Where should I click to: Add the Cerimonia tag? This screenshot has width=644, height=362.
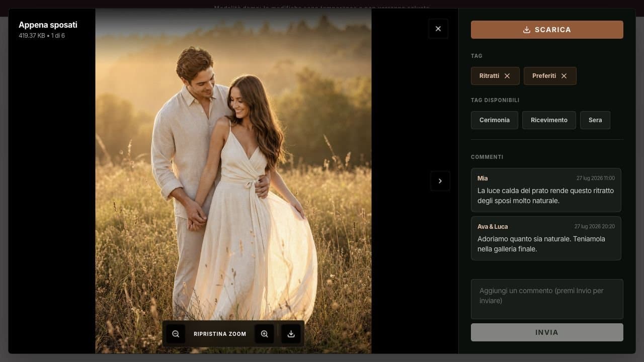click(495, 120)
